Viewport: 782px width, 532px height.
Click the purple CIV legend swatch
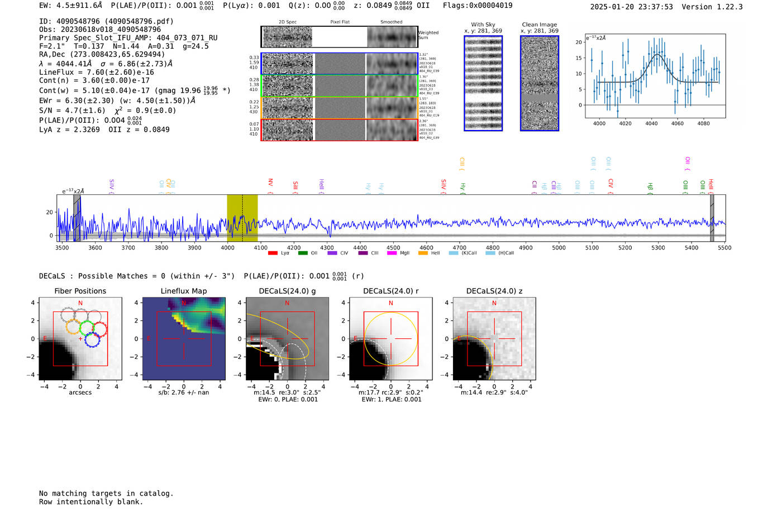(332, 253)
